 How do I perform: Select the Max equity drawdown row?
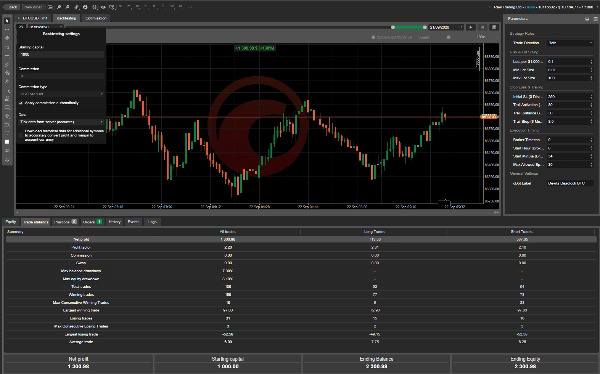coord(301,279)
